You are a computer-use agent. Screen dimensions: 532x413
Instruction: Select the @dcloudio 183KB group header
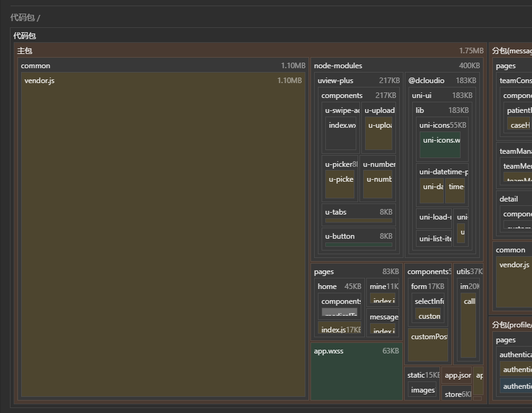(x=426, y=81)
